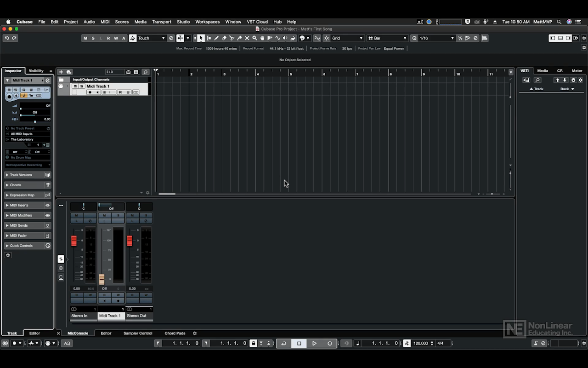
Task: Select the Split scissors tool
Action: point(232,38)
